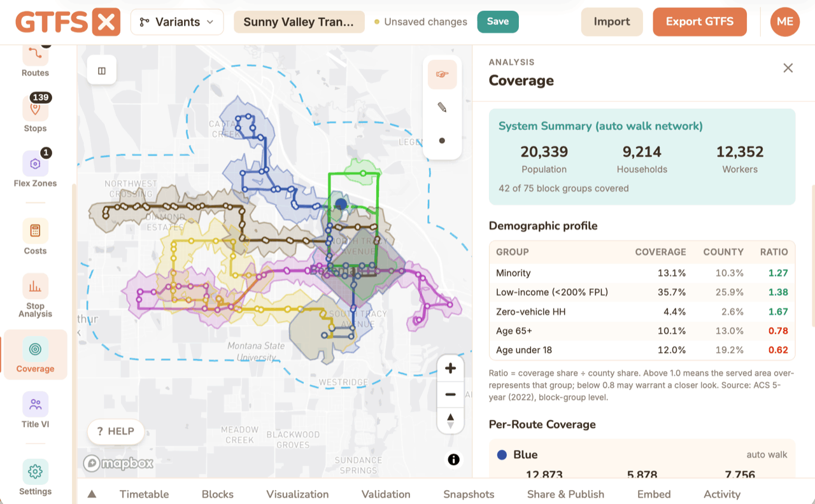The height and width of the screenshot is (504, 815).
Task: Click the 'auto walk' label on Blue route
Action: (x=767, y=455)
